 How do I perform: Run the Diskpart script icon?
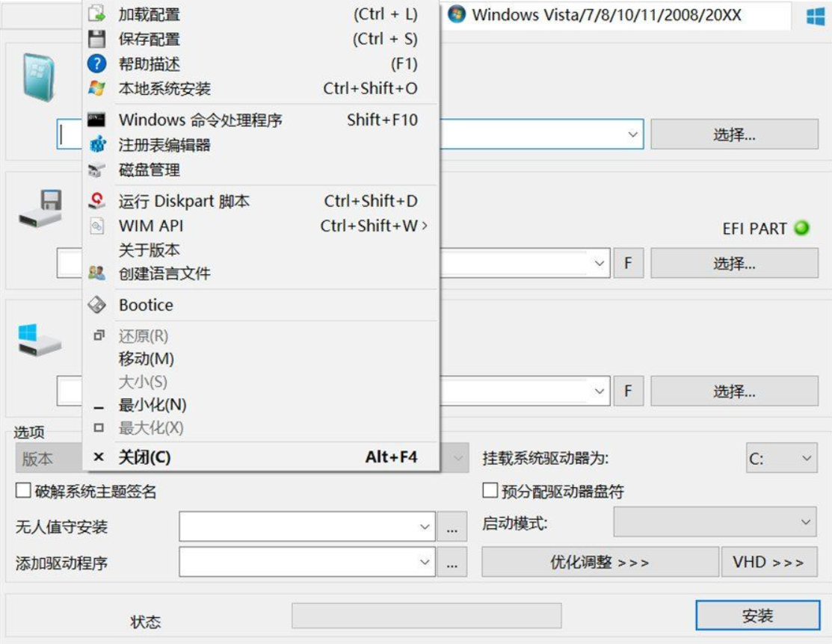[x=99, y=200]
